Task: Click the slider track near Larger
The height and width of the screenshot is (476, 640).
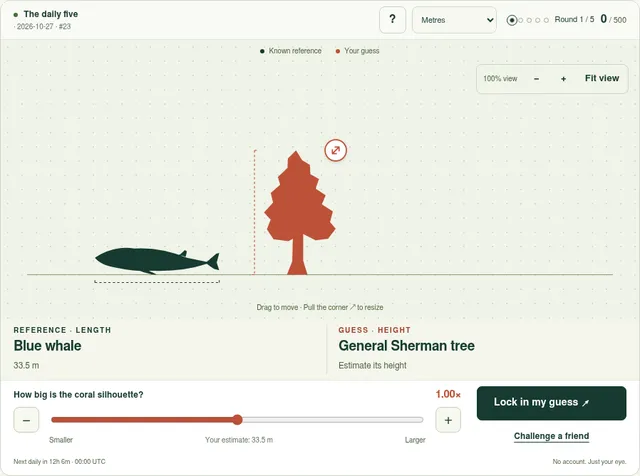Action: tap(414, 420)
